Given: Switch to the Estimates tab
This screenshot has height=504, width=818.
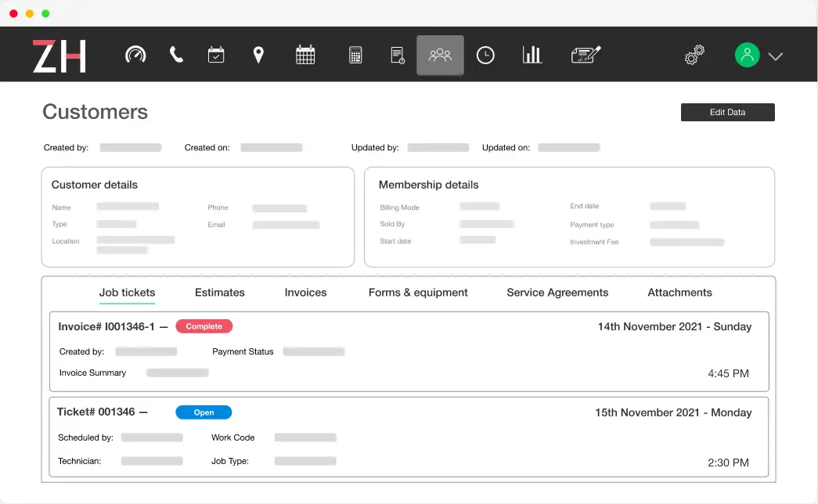Looking at the screenshot, I should (x=220, y=293).
